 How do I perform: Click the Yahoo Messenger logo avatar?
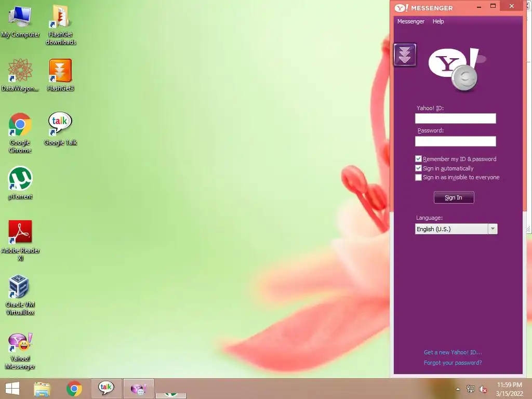click(x=457, y=70)
